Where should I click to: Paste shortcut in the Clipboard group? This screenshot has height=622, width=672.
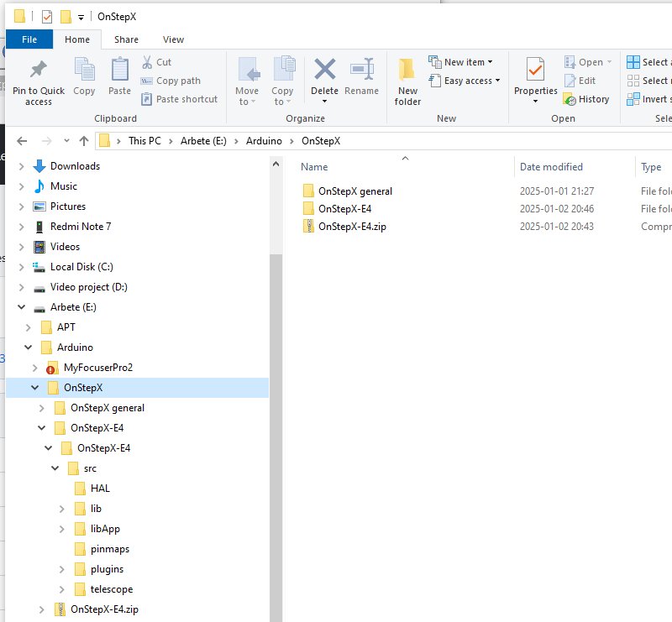coord(180,99)
